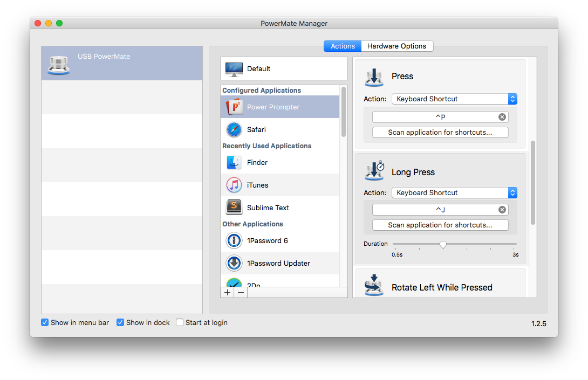Select the USB PowerMate device icon
The image size is (588, 380).
point(58,65)
